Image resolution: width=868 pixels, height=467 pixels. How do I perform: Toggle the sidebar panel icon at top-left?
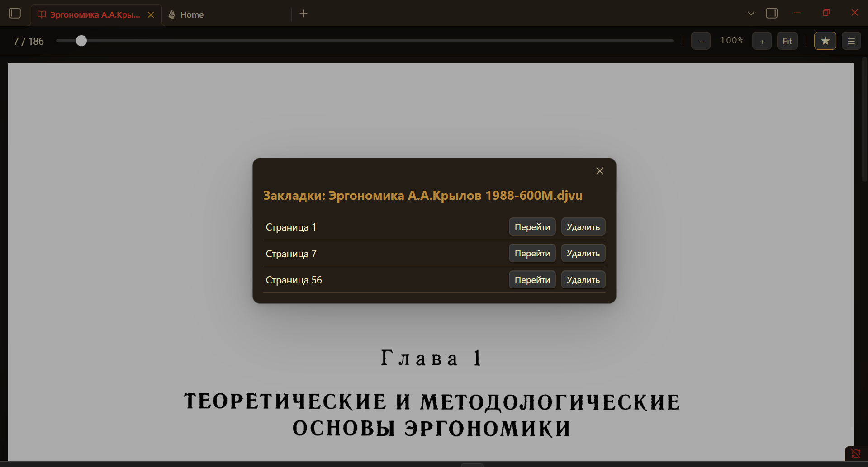point(15,13)
